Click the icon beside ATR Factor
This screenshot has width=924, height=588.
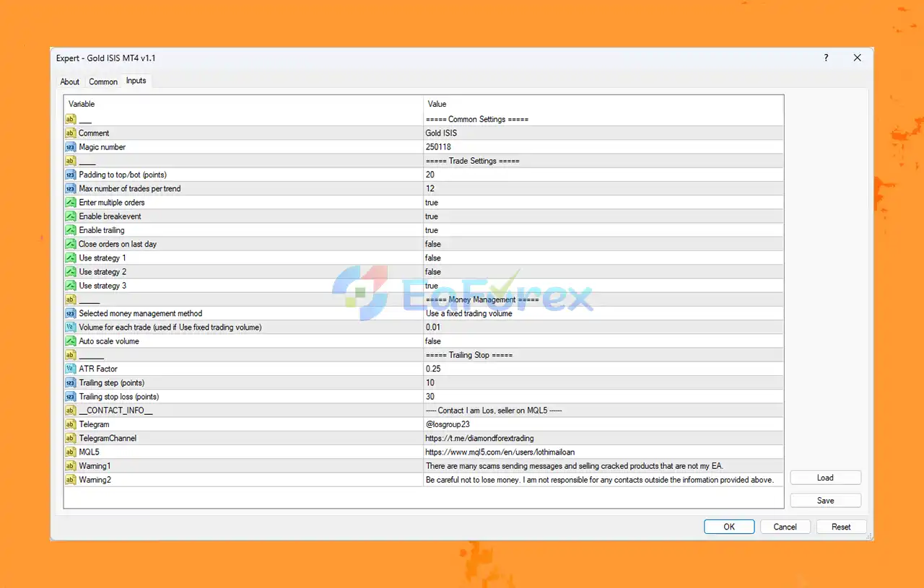(71, 369)
